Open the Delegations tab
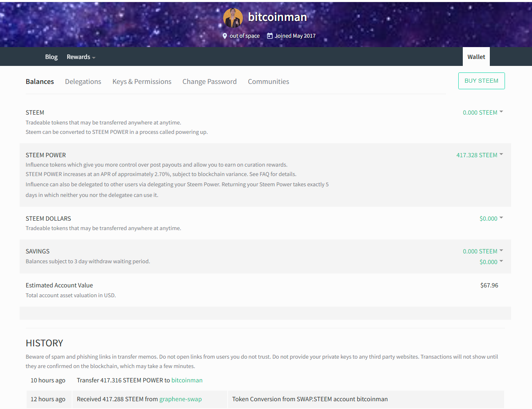Image resolution: width=532 pixels, height=409 pixels. (x=83, y=81)
